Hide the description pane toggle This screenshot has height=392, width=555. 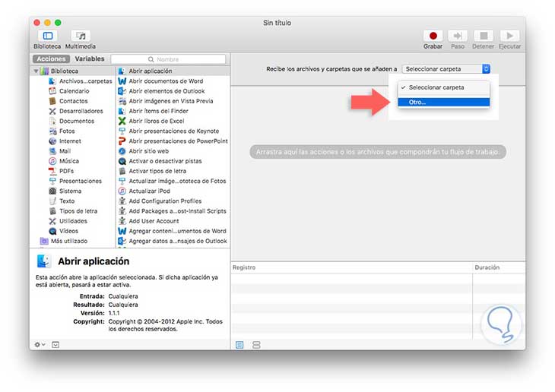point(55,345)
